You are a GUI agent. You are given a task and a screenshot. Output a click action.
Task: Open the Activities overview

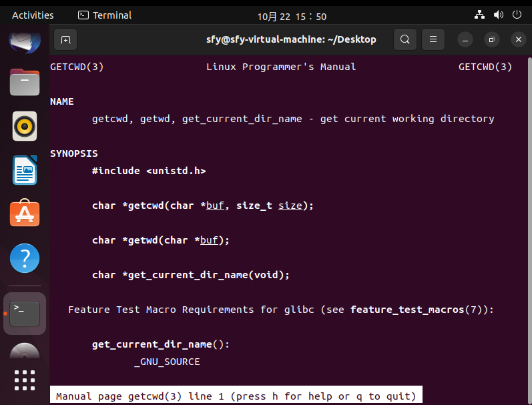[33, 15]
